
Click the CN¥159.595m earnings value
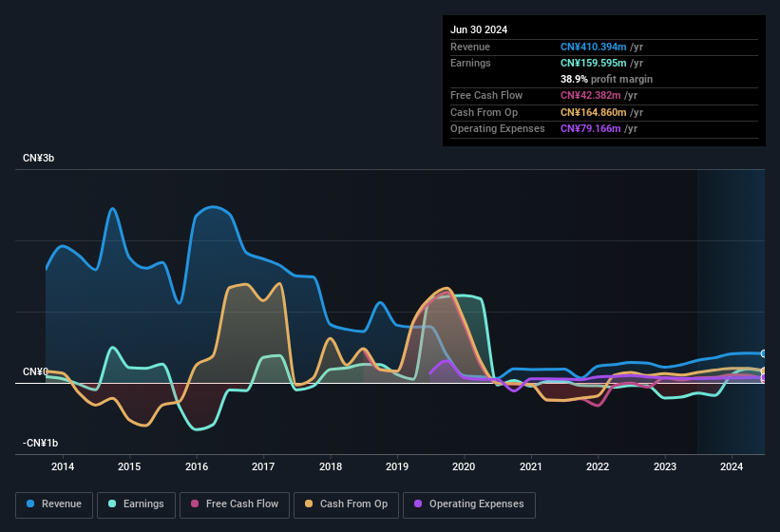[593, 63]
